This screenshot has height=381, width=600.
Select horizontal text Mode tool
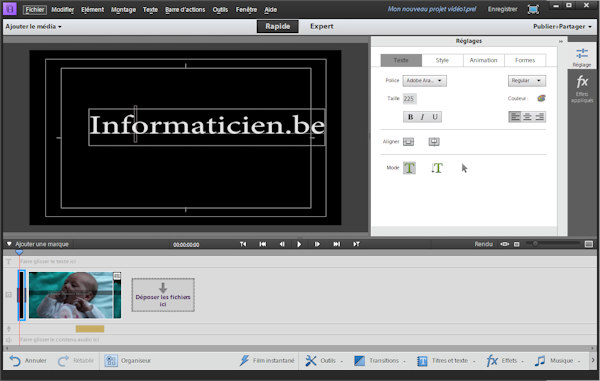(x=409, y=168)
